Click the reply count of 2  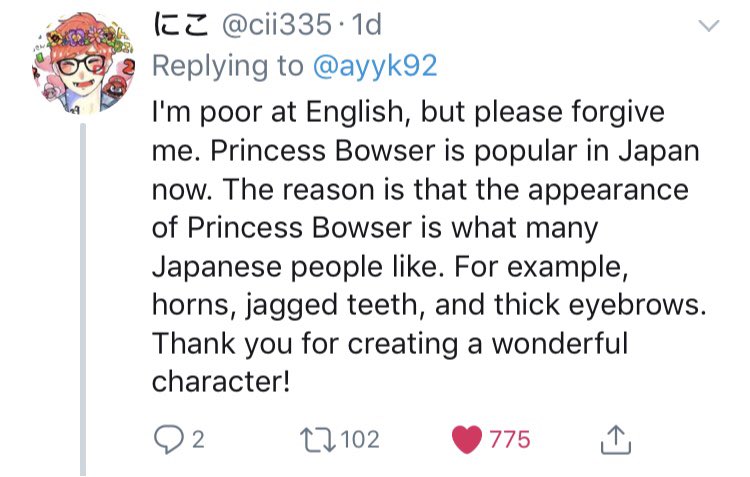[197, 438]
